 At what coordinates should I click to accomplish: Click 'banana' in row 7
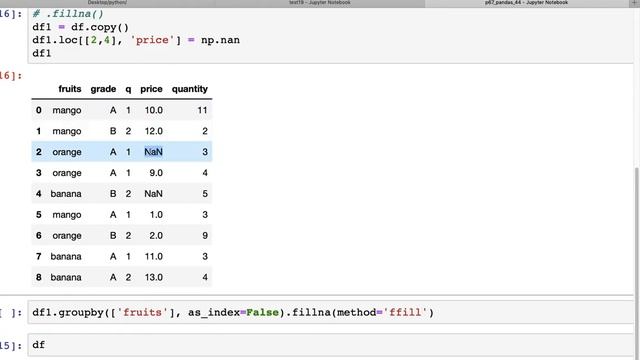click(x=66, y=256)
